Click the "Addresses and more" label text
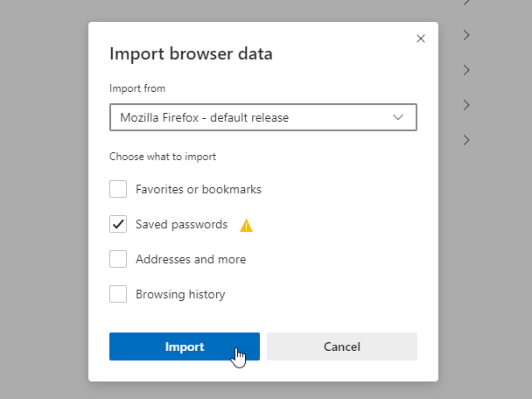The width and height of the screenshot is (532, 399). click(x=191, y=259)
